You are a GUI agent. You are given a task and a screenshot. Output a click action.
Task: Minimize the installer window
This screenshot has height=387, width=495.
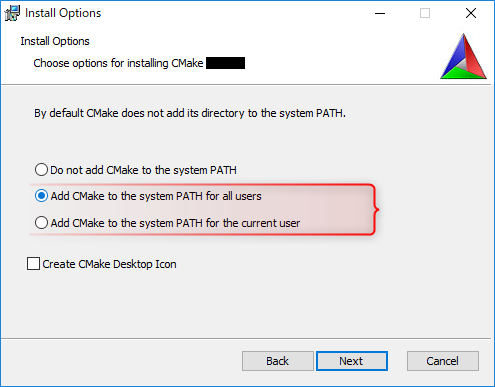[380, 13]
